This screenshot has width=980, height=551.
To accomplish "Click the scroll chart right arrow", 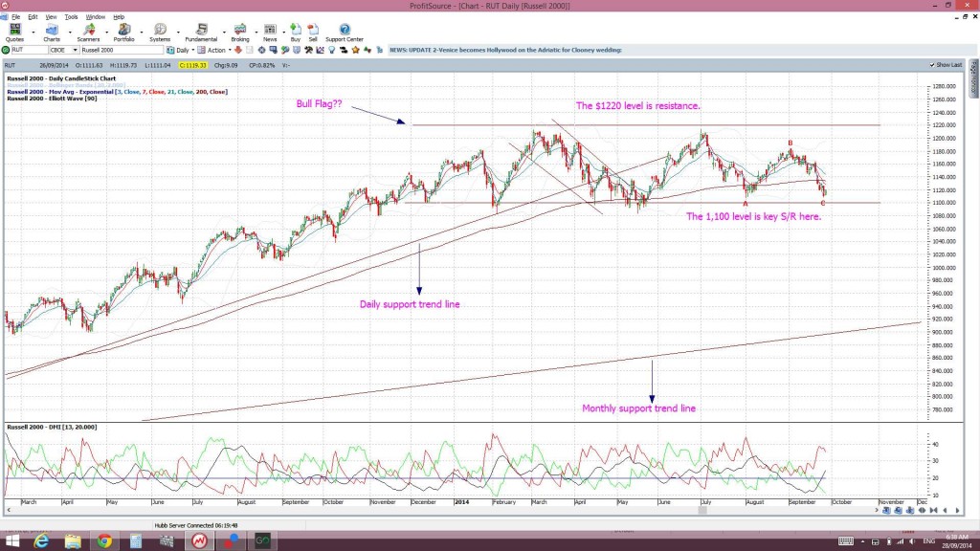I will (957, 511).
